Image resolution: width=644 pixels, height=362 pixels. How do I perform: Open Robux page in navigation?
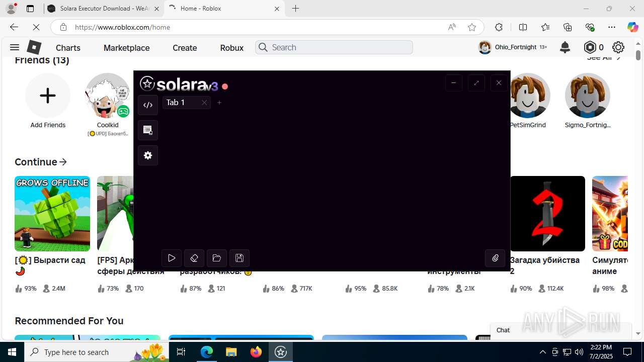point(231,48)
